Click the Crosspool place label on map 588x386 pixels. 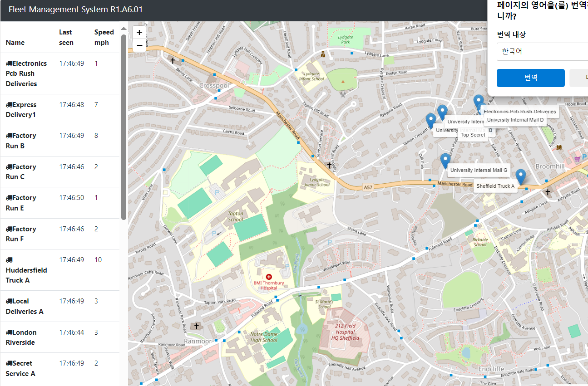pyautogui.click(x=213, y=85)
